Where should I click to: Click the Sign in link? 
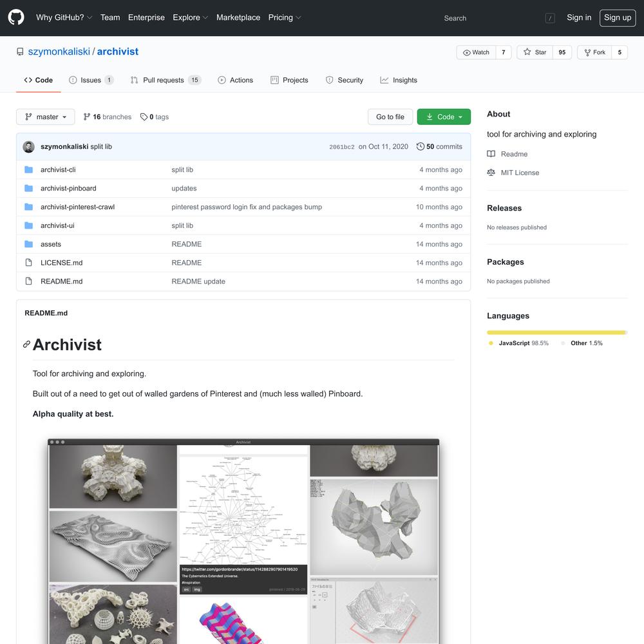click(579, 17)
